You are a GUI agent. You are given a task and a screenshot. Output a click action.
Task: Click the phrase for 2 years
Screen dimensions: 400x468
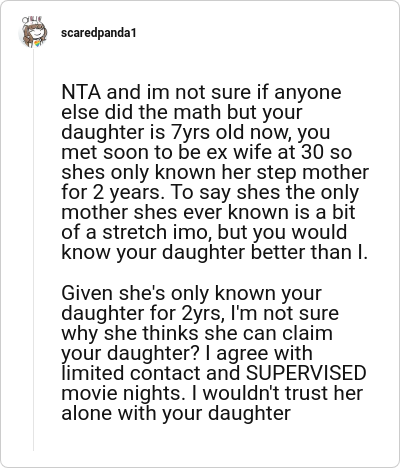(x=113, y=192)
